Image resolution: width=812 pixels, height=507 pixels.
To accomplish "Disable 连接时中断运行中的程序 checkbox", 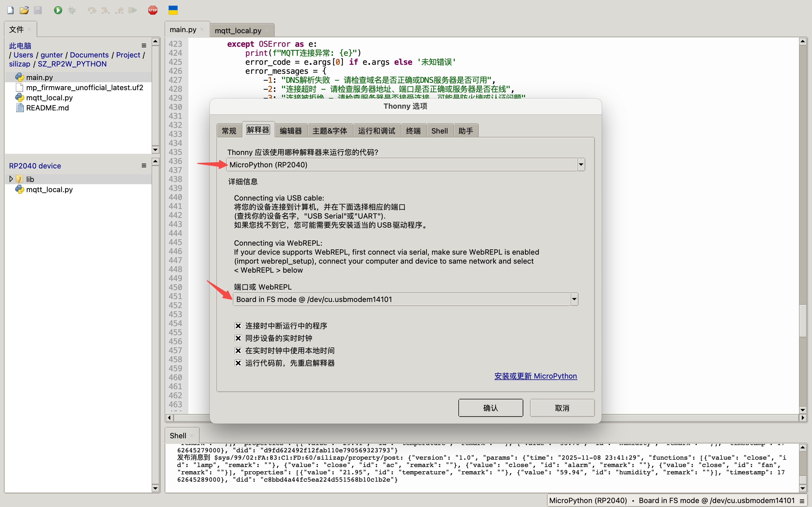I will (x=238, y=326).
